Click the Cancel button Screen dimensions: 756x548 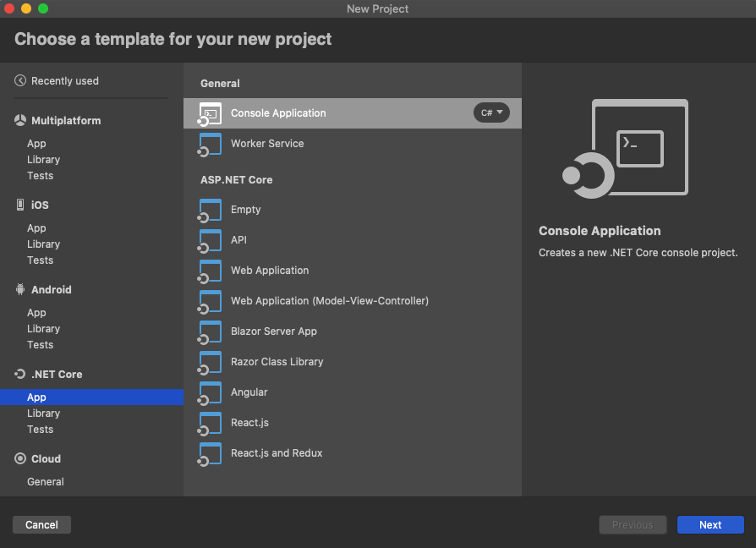[x=41, y=525]
